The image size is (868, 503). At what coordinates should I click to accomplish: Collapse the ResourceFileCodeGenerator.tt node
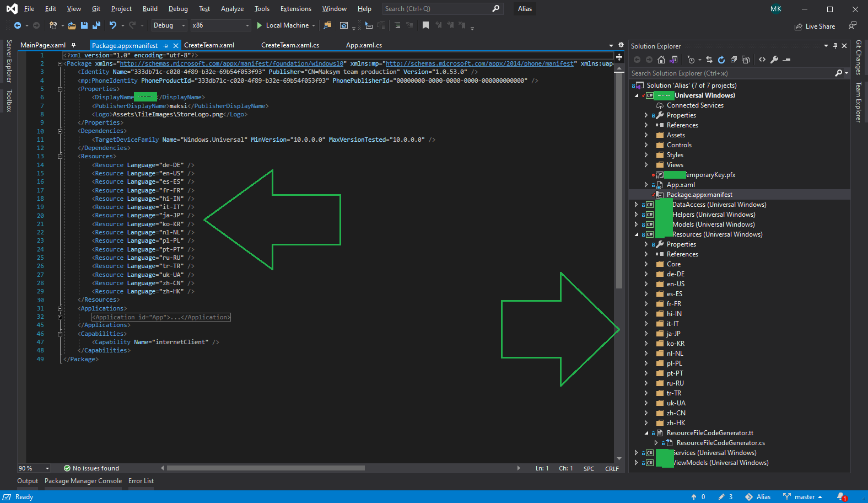(646, 433)
